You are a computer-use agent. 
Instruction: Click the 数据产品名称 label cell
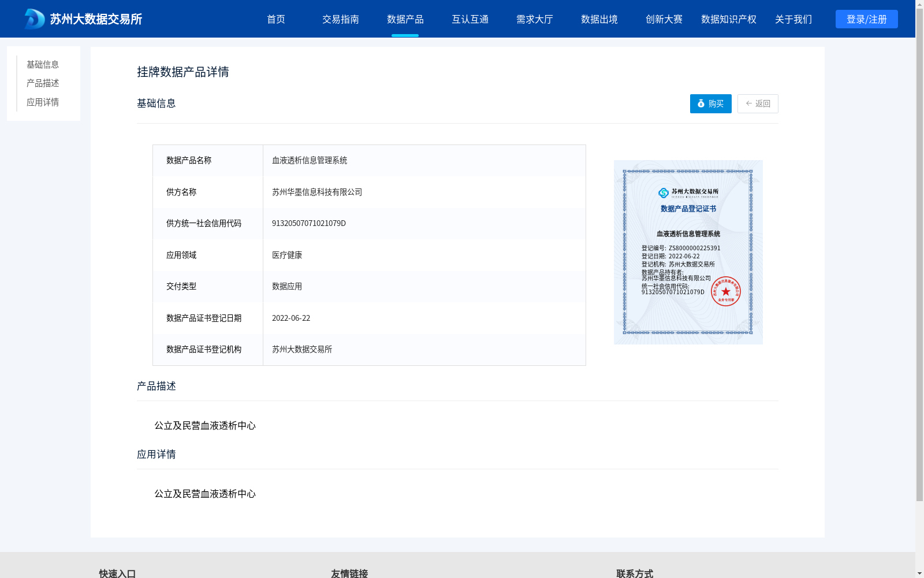point(208,161)
